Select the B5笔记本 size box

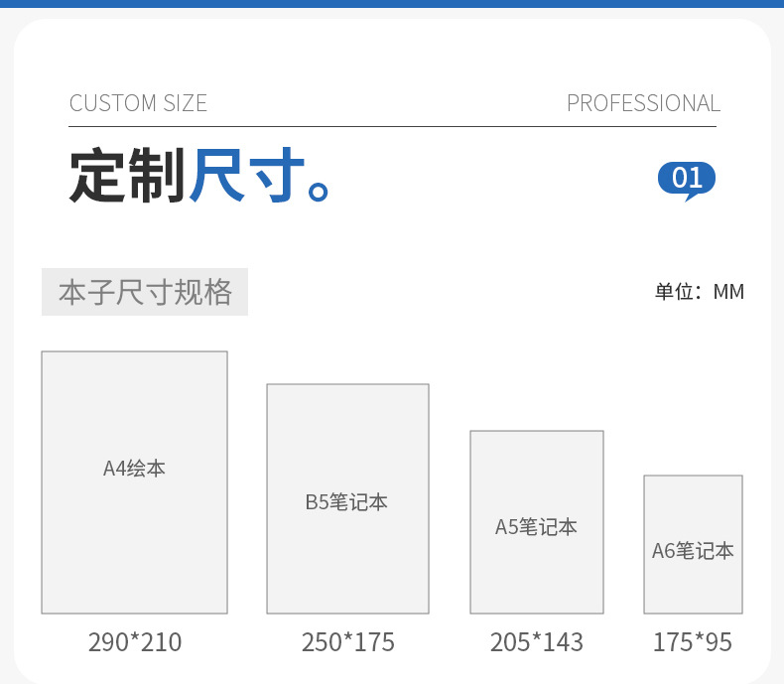tap(348, 499)
